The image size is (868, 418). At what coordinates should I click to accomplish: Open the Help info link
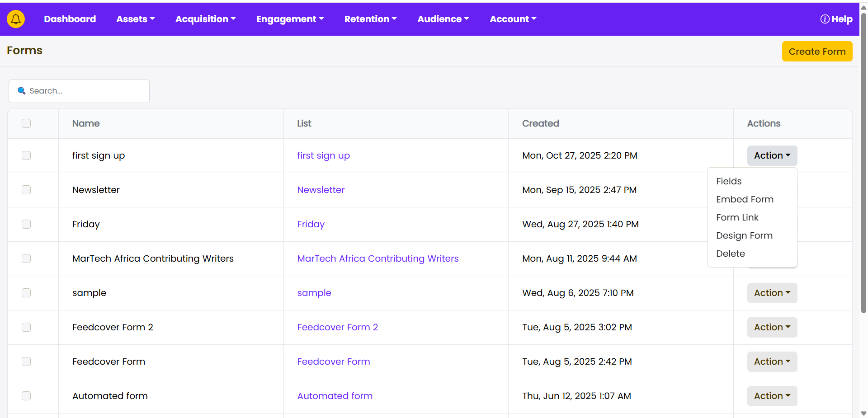[836, 19]
